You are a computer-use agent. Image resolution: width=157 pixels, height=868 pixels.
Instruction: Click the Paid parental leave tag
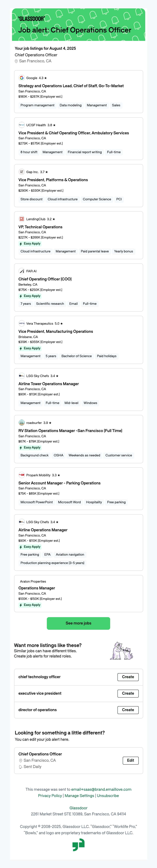[x=95, y=251]
